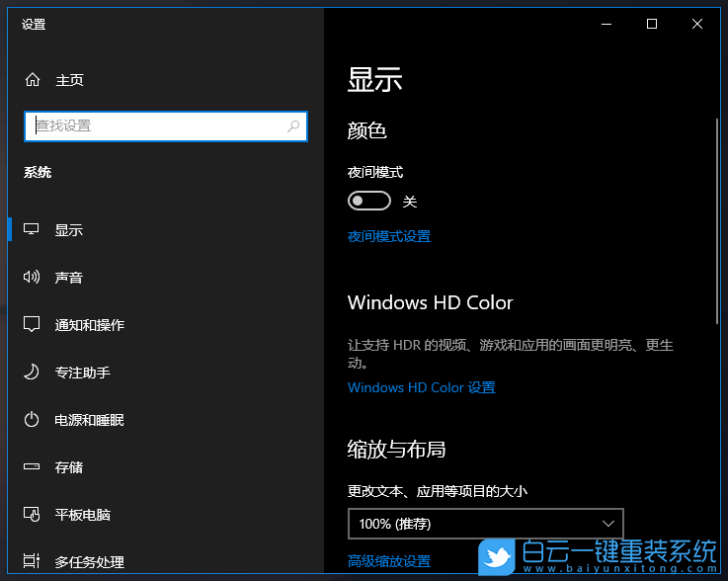The width and height of the screenshot is (728, 581).
Task: Open the Windows HD Color 设置 link
Action: pyautogui.click(x=422, y=387)
